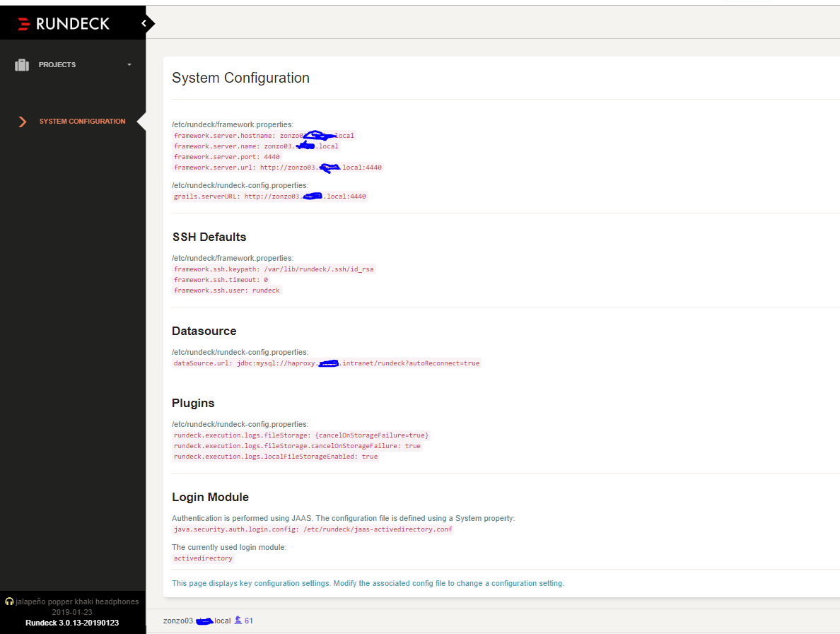Select System Configuration in the sidebar
840x634 pixels.
(82, 122)
